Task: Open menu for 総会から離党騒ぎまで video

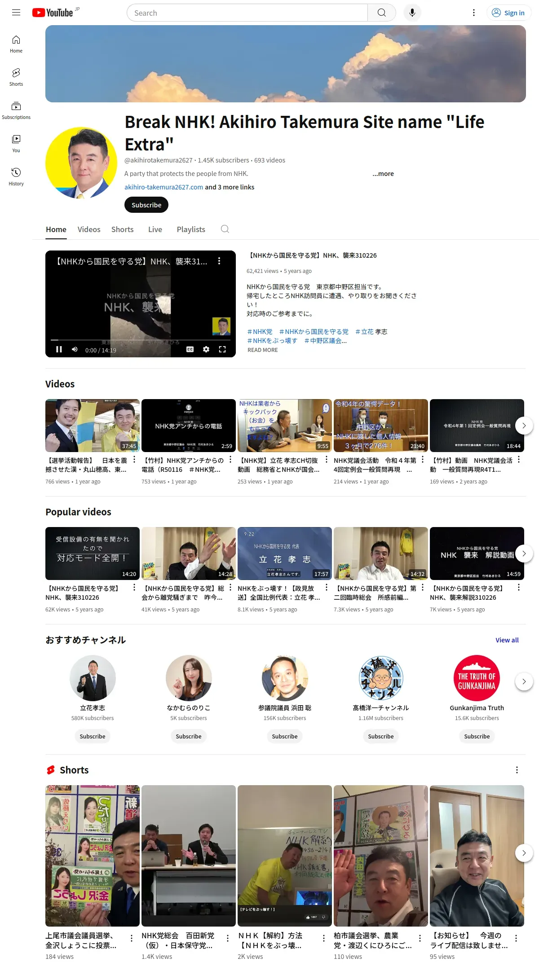Action: point(230,587)
